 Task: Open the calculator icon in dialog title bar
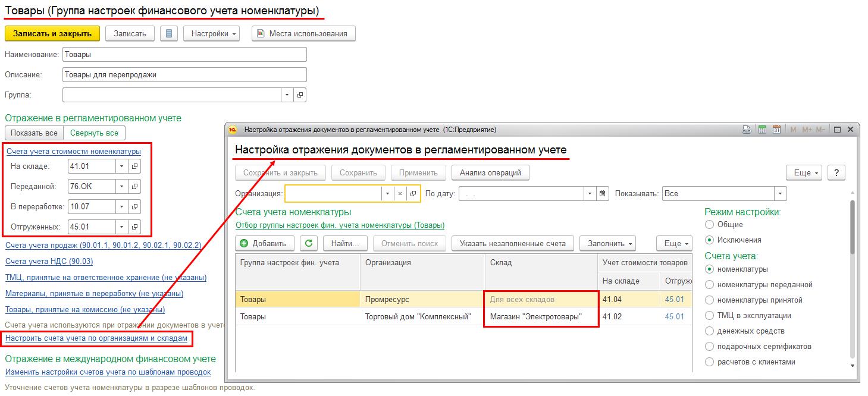pyautogui.click(x=762, y=130)
